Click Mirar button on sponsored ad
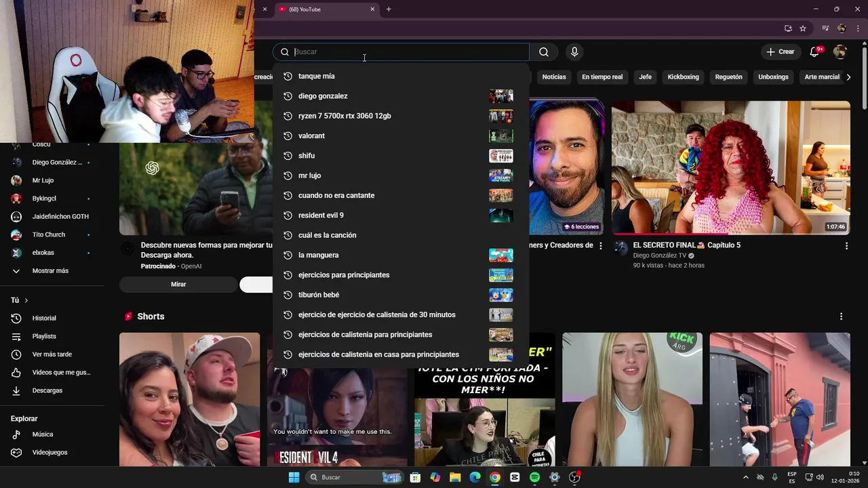 click(x=178, y=285)
